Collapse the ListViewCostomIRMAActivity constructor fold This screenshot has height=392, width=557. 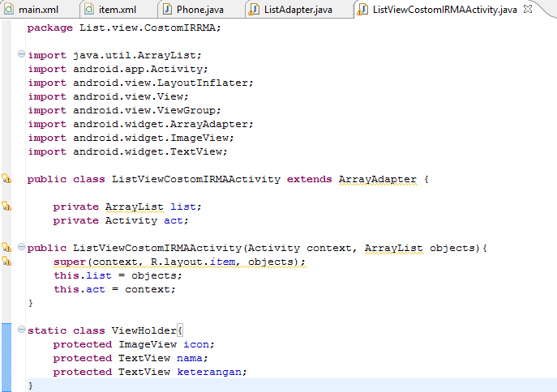tap(21, 247)
